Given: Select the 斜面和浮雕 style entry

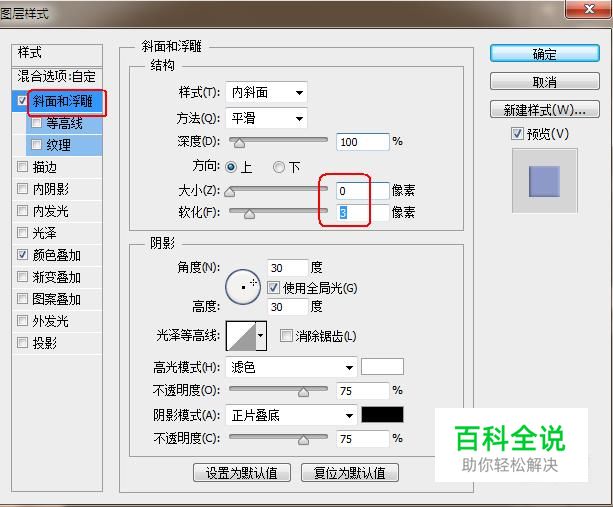Looking at the screenshot, I should [63, 101].
